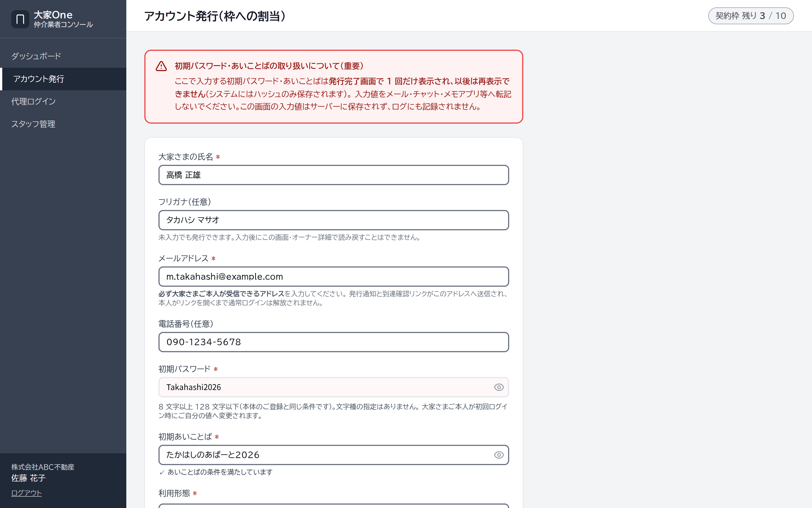This screenshot has height=508, width=812.
Task: Click the 電話番号(任意) field label
Action: click(x=186, y=324)
